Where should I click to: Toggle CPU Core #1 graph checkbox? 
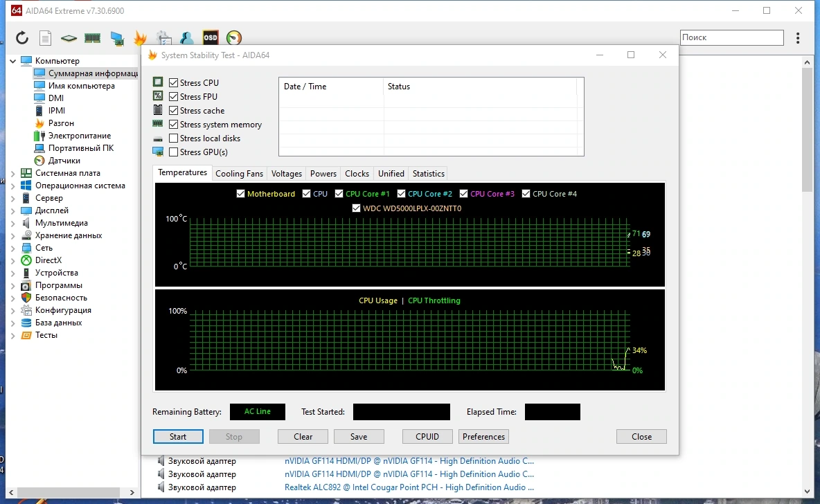[x=339, y=193]
